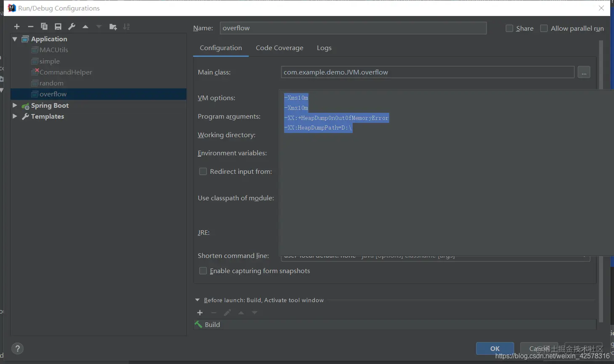614x364 pixels.
Task: Click the Application group label
Action: (49, 39)
